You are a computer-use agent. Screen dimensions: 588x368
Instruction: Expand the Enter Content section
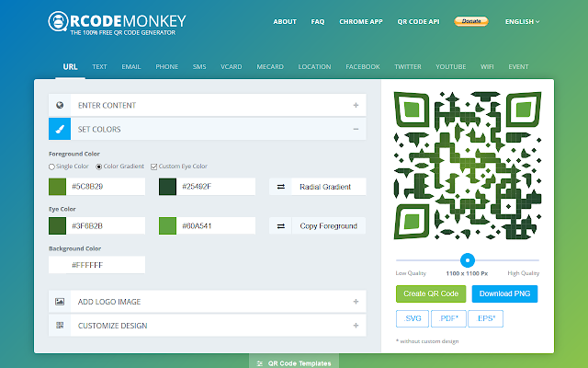pyautogui.click(x=208, y=105)
